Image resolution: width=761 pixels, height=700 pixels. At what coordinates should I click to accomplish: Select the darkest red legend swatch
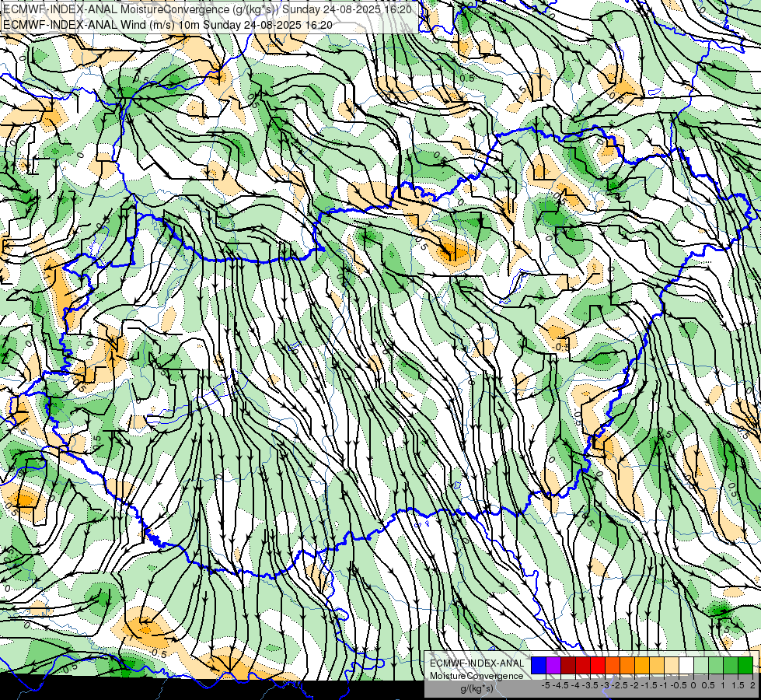[x=568, y=665]
